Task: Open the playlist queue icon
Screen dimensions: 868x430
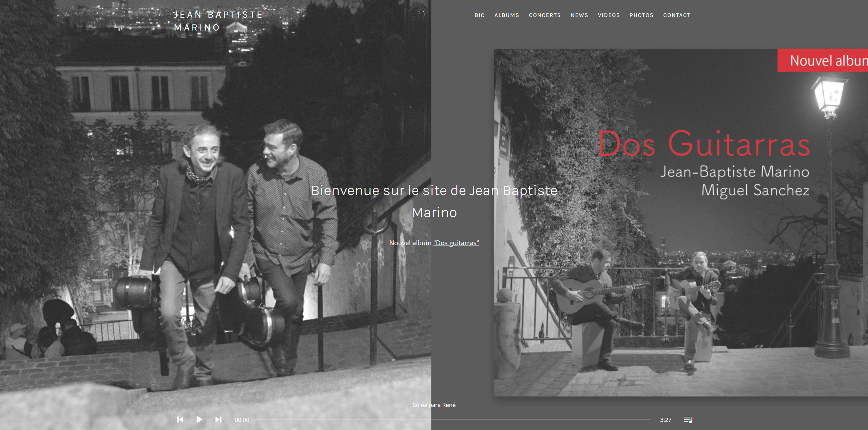Action: point(688,419)
